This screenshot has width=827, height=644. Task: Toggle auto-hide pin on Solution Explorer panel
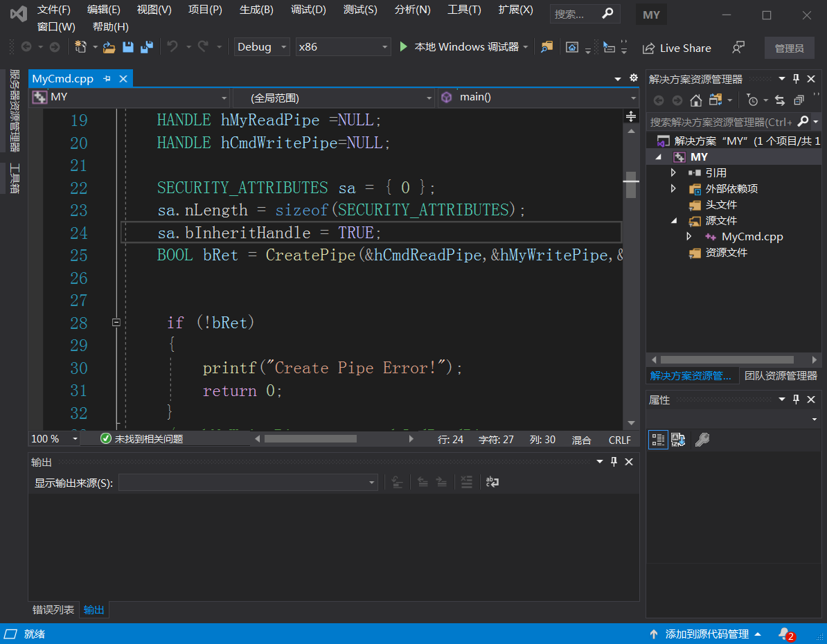tap(797, 78)
